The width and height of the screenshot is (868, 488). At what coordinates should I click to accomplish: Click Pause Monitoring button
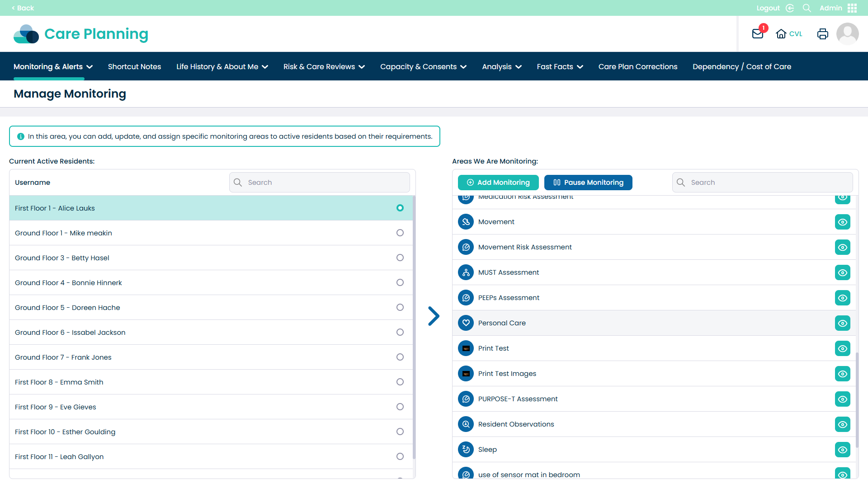(588, 183)
